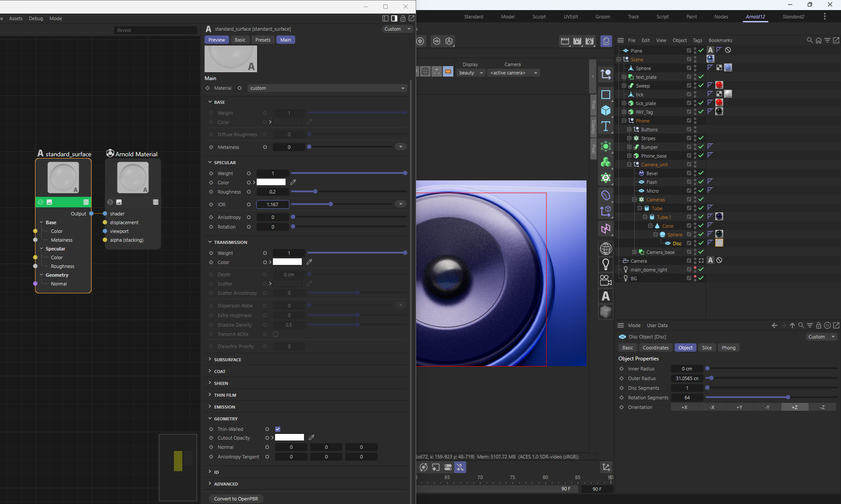
Task: Click the Transmission Color white swatch
Action: 287,262
